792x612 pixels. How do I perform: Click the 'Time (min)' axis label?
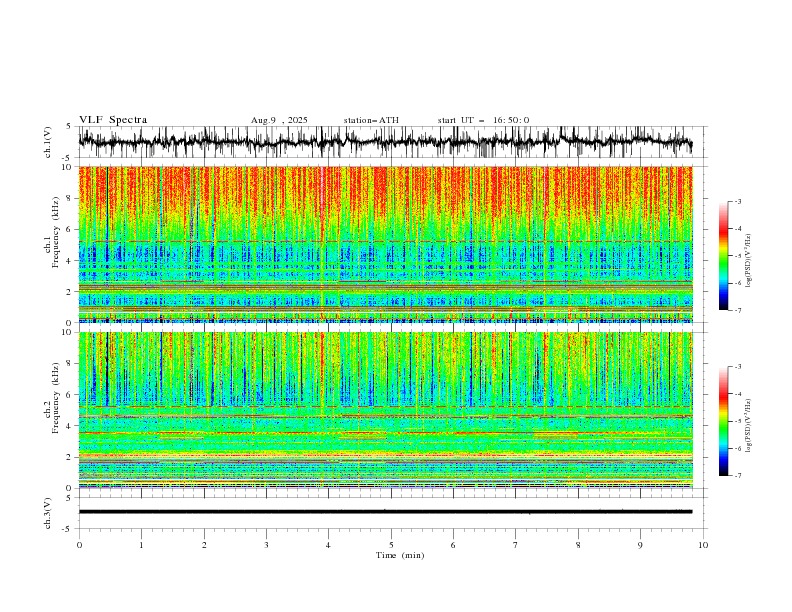(400, 555)
